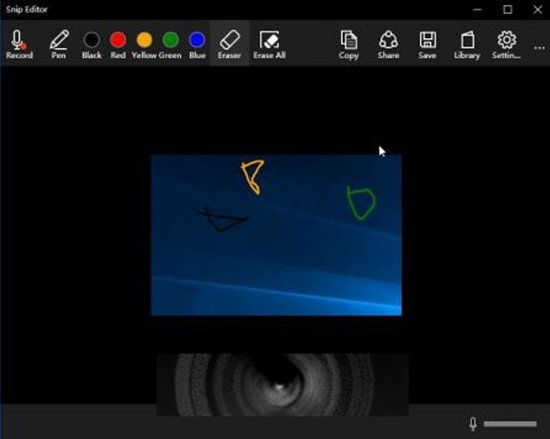Save the current snip

click(x=427, y=44)
